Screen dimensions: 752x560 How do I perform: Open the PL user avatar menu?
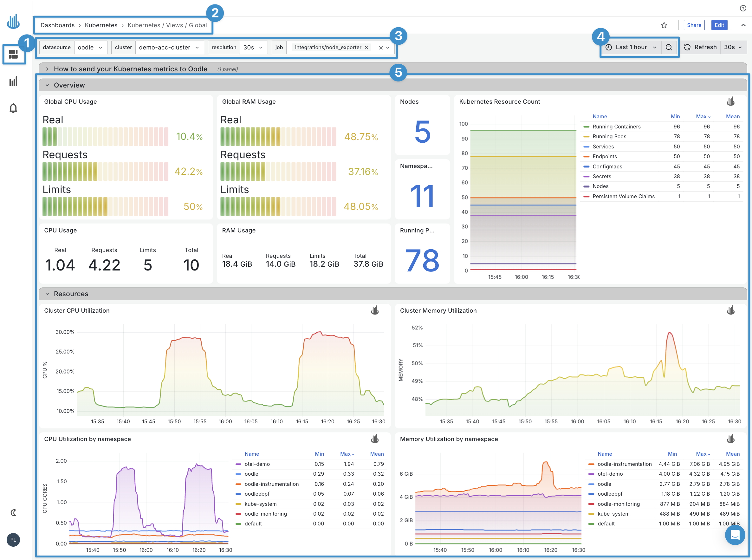tap(13, 540)
